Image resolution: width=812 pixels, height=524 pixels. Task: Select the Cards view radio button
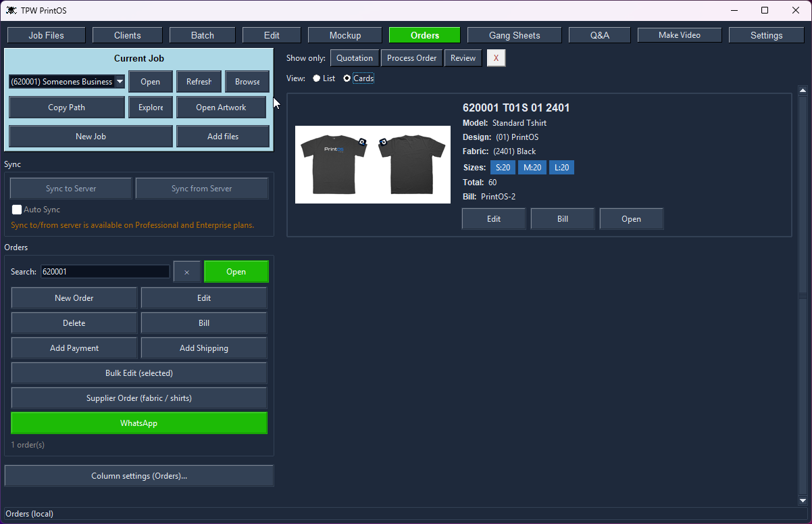pyautogui.click(x=347, y=78)
